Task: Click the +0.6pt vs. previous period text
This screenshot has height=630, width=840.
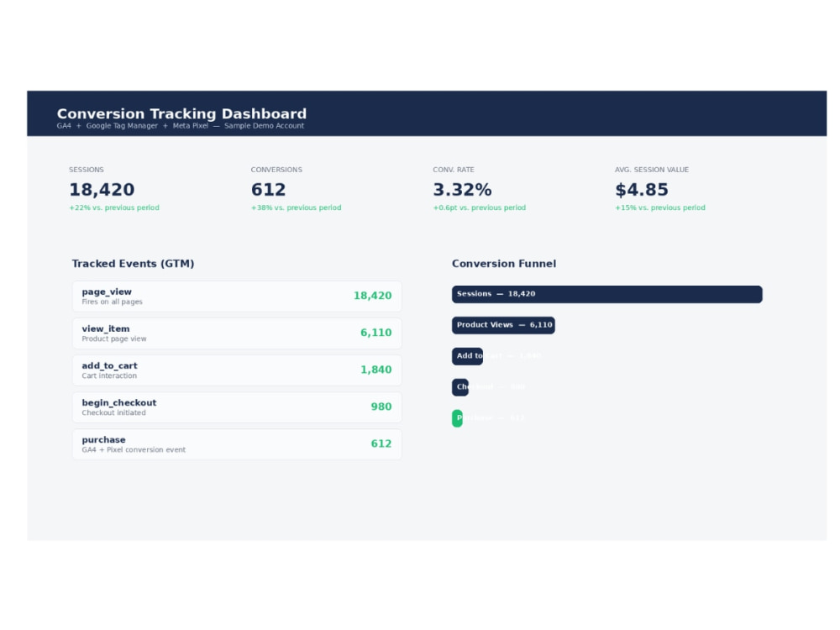Action: pyautogui.click(x=480, y=207)
